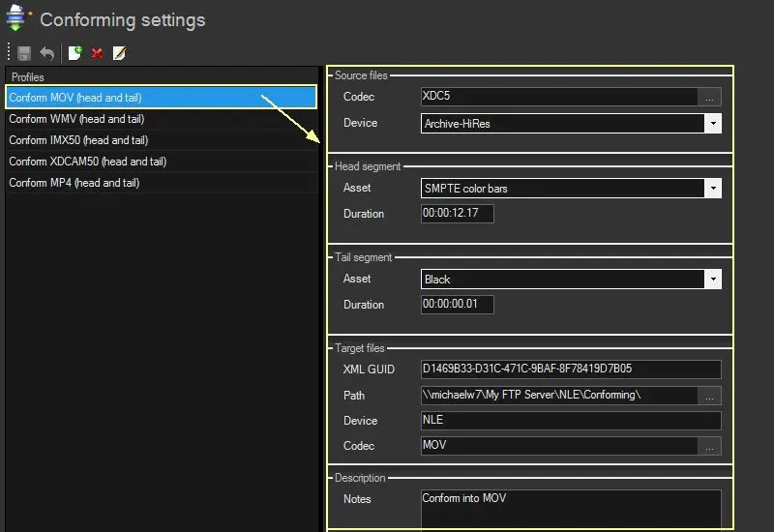This screenshot has width=774, height=532.
Task: Click into the XML GUID field
Action: click(x=570, y=369)
